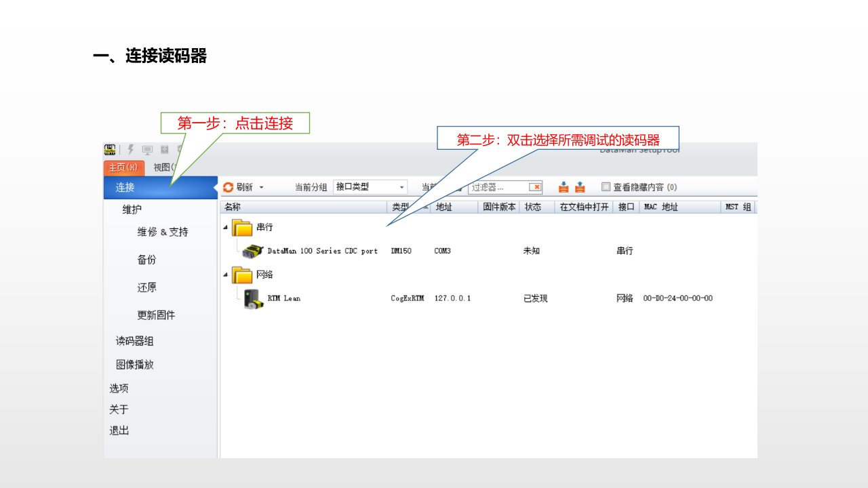Click the DM150 type cell

tap(401, 251)
